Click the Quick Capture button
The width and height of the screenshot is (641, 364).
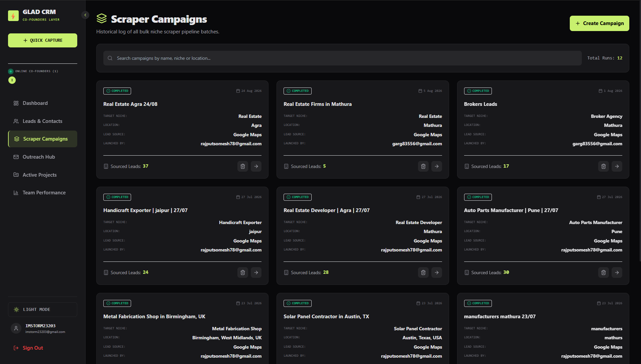42,40
